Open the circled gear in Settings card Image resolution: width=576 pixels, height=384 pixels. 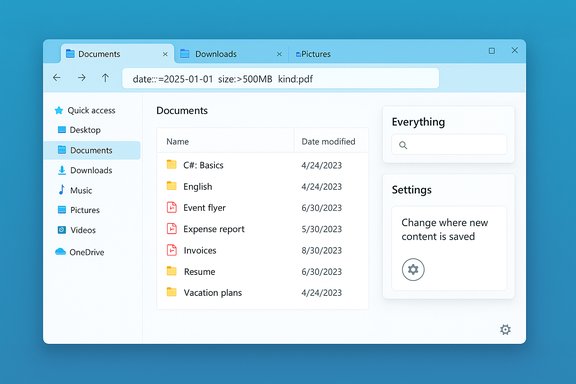[413, 269]
